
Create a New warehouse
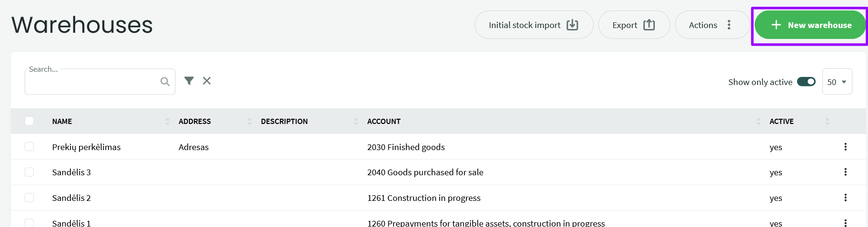810,25
